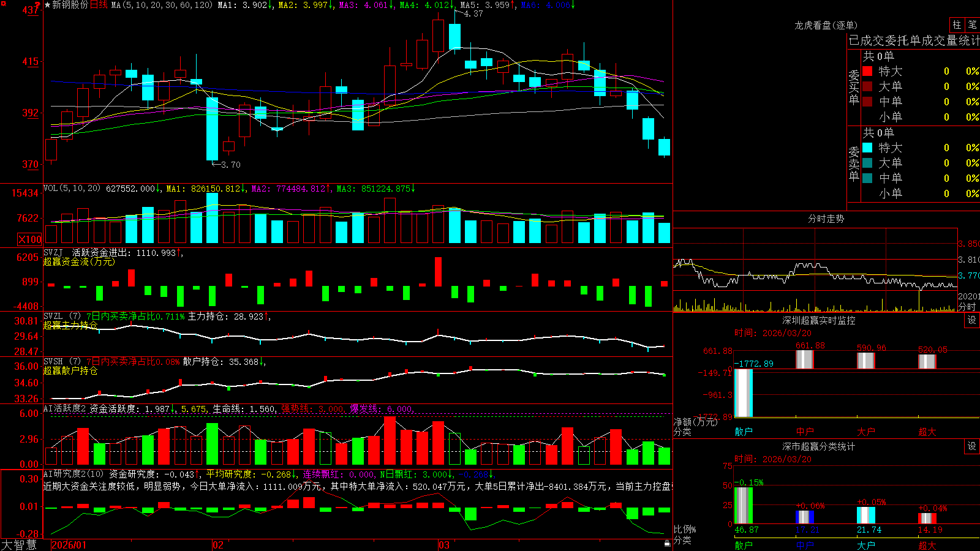Select 大户 category in 深市超赢分类统计
Viewport: 980px width, 551px height.
866,545
